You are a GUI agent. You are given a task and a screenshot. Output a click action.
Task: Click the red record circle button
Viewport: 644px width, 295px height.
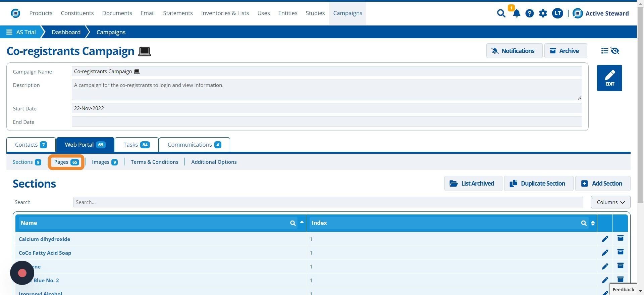point(22,273)
